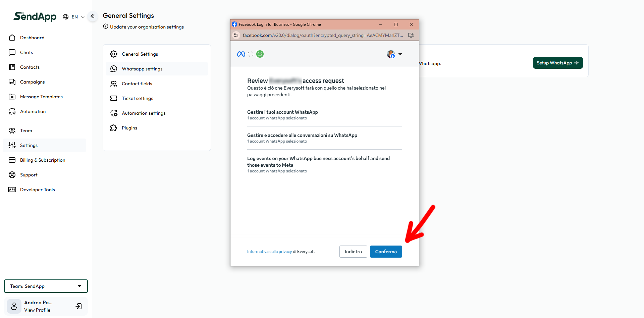Viewport: 644px width, 318px height.
Task: Click Gestire i tuoi account WhatsApp
Action: [x=282, y=112]
